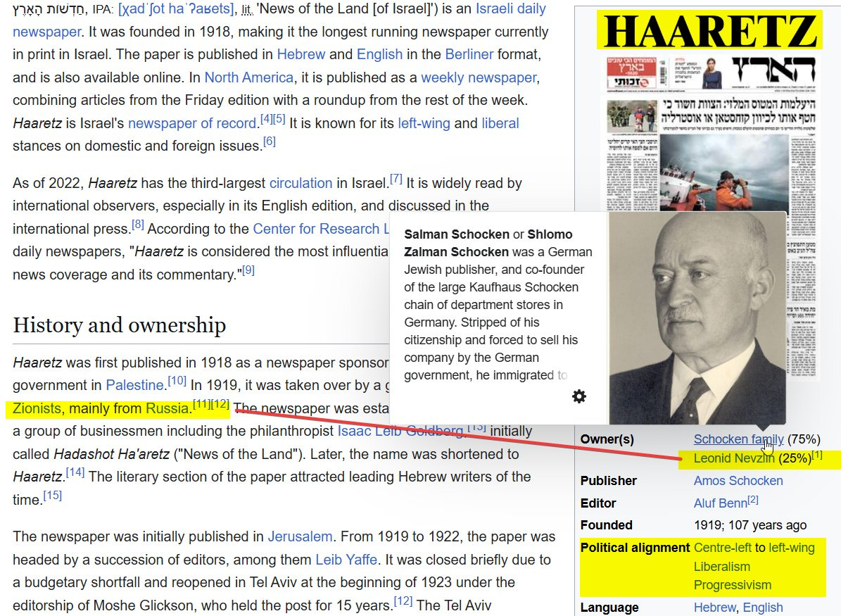This screenshot has width=841, height=616.
Task: Jump to citation [8]
Action: tap(138, 225)
